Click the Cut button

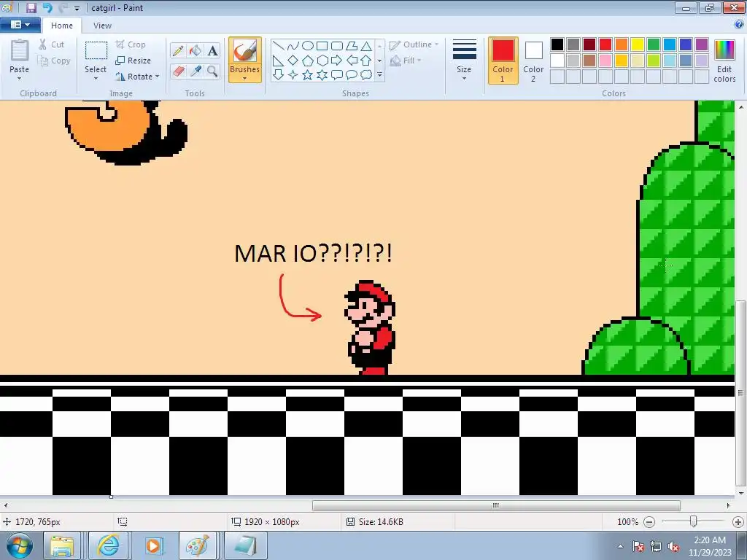pyautogui.click(x=52, y=44)
